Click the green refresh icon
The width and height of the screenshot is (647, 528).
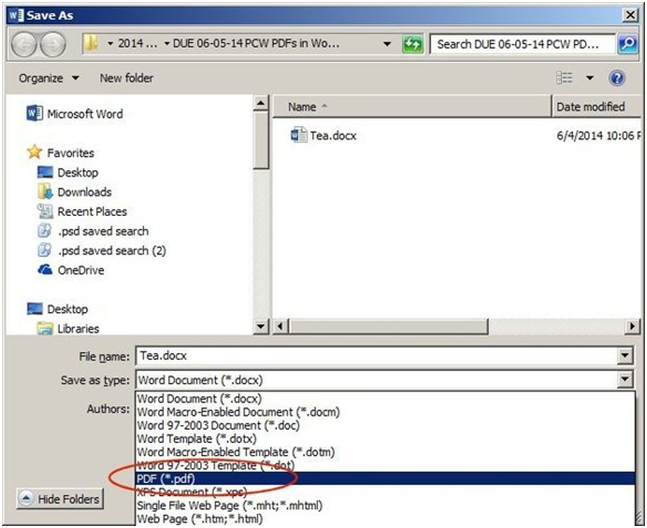tap(412, 44)
